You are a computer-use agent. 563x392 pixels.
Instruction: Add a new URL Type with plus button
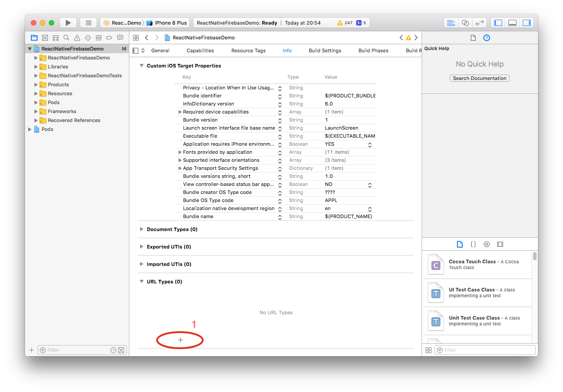pyautogui.click(x=180, y=340)
